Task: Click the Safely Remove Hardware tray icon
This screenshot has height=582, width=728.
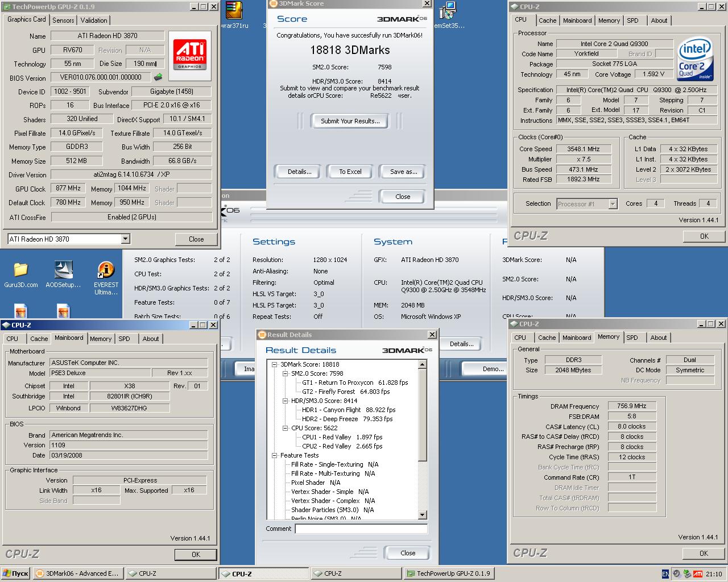Action: click(x=687, y=574)
